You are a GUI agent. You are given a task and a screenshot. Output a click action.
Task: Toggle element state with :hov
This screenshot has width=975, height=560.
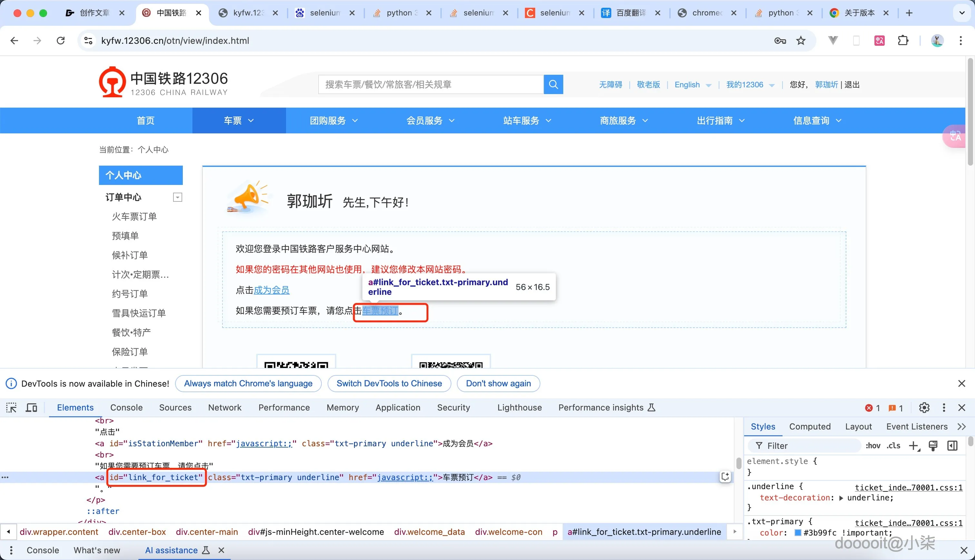tap(873, 446)
